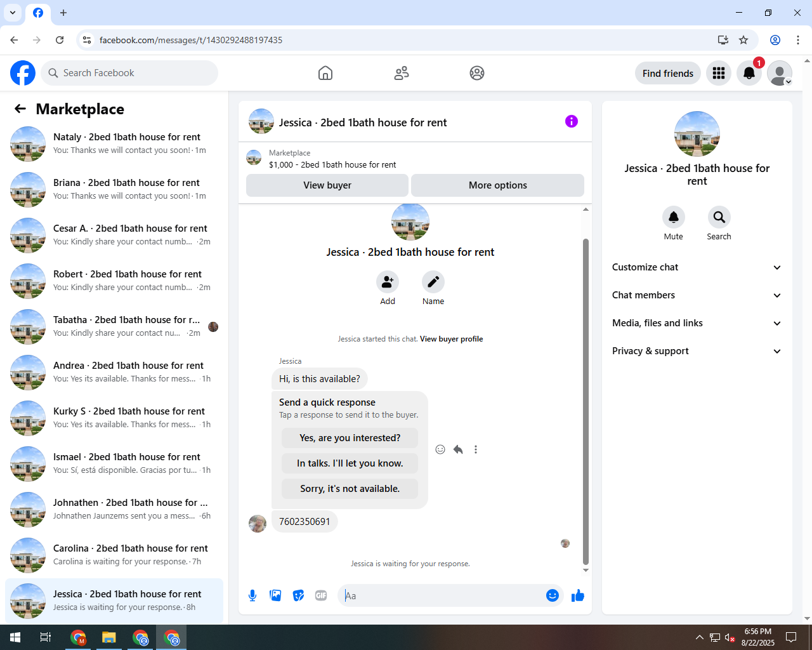Mute the conversation with bell icon
812x650 pixels.
pyautogui.click(x=674, y=217)
